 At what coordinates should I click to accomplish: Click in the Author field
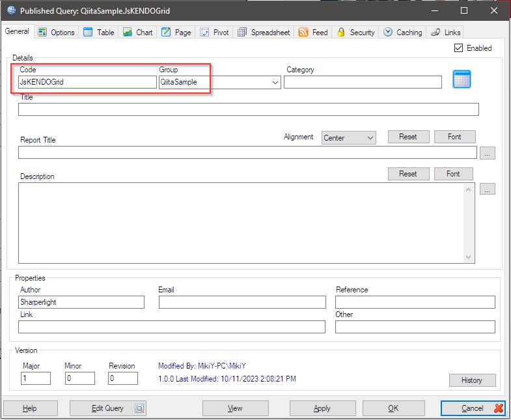(81, 302)
